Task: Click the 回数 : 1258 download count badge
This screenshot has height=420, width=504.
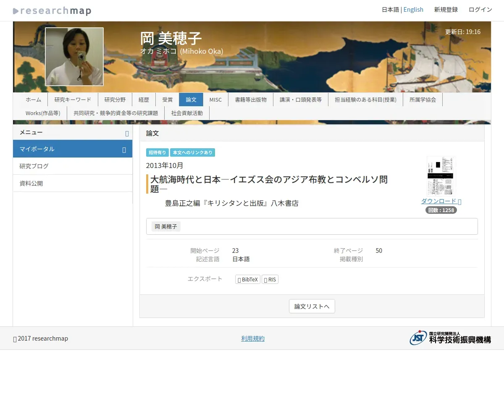Action: pos(441,210)
